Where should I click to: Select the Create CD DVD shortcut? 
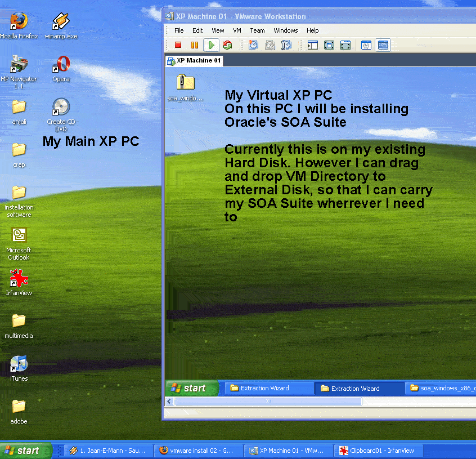(61, 115)
